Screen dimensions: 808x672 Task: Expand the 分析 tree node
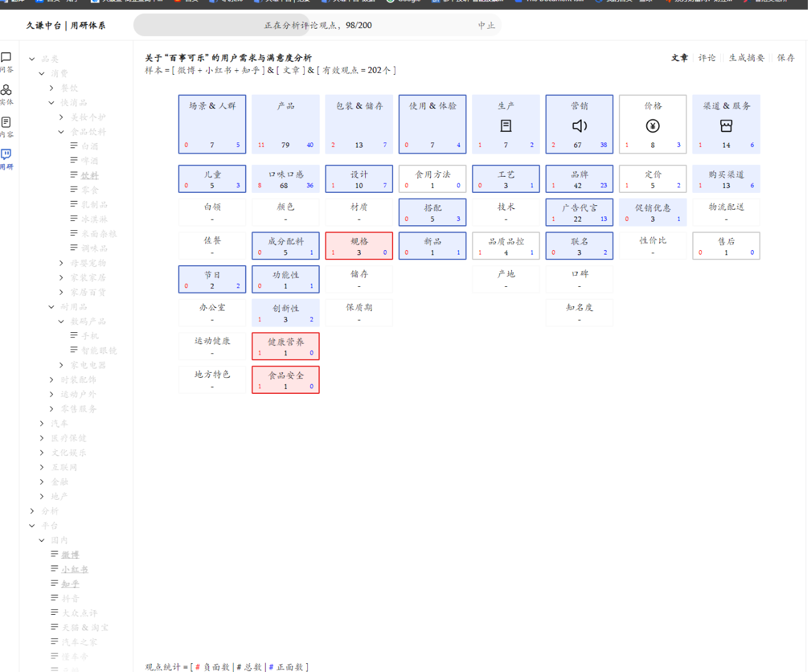32,511
